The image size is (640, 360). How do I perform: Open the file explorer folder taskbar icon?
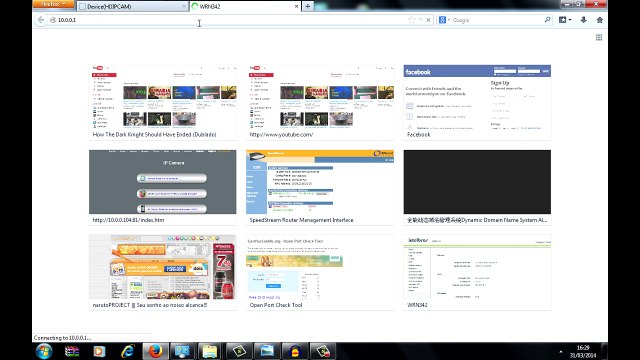(x=210, y=351)
